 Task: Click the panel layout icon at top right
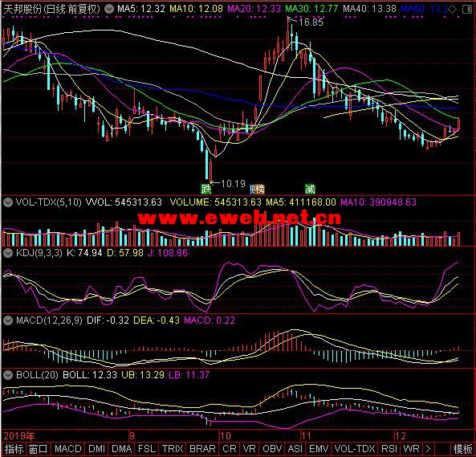(467, 9)
